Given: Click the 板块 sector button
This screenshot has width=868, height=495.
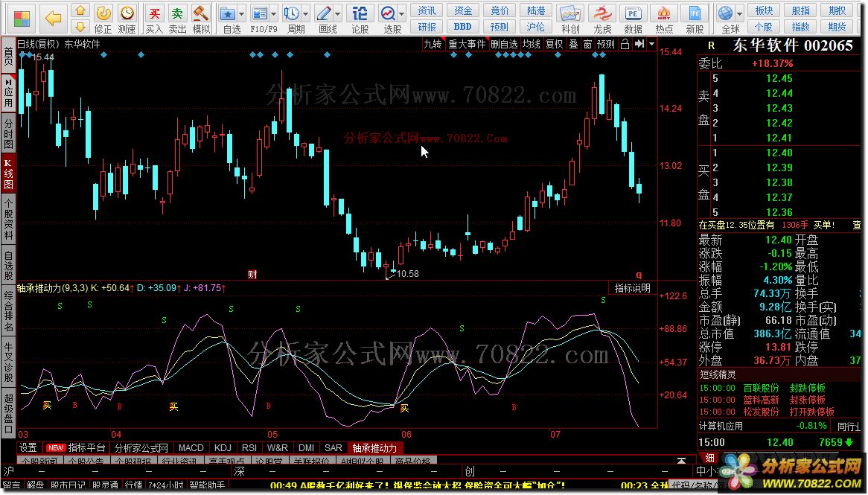Looking at the screenshot, I should coord(763,10).
